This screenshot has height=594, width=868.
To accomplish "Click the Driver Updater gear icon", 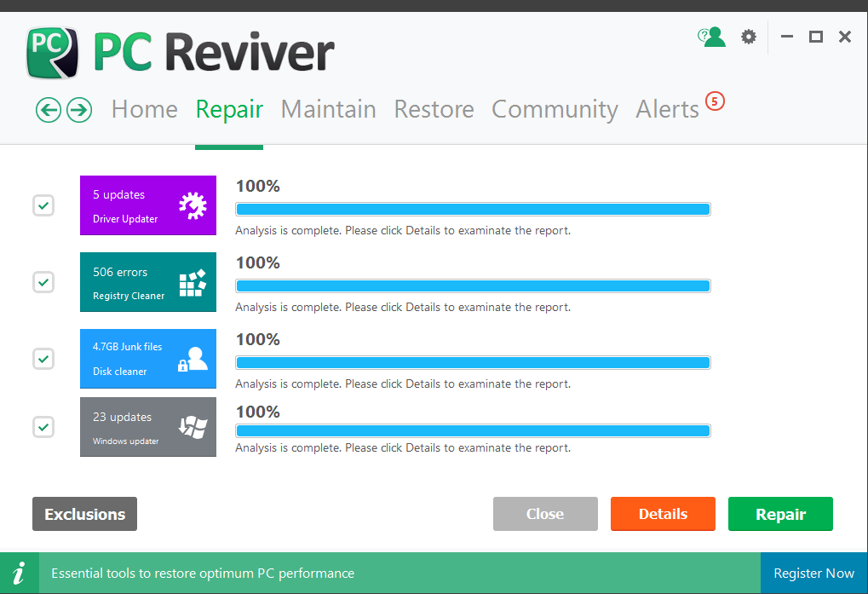I will pos(193,205).
